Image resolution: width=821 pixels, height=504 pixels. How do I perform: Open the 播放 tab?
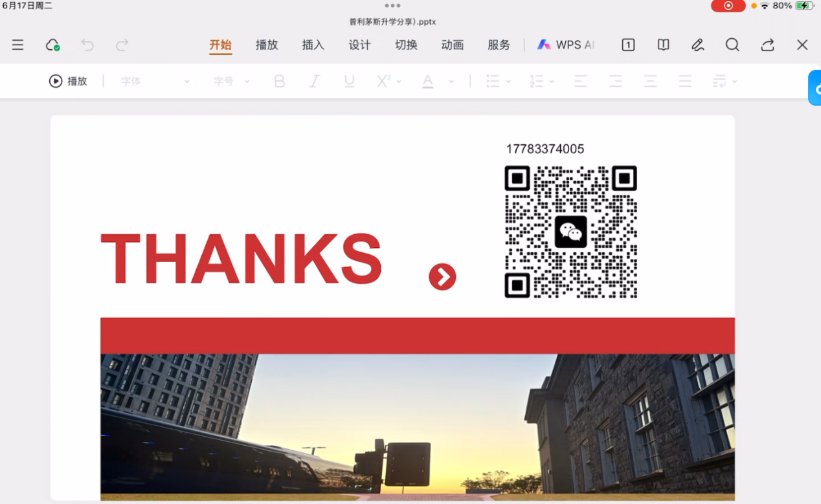[x=267, y=45]
